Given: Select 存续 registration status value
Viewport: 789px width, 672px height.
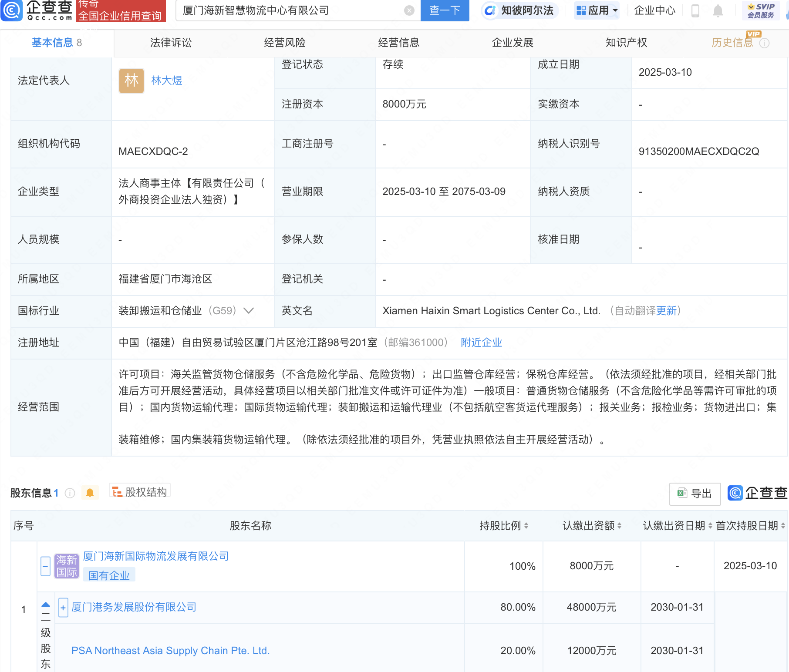Looking at the screenshot, I should pyautogui.click(x=393, y=64).
